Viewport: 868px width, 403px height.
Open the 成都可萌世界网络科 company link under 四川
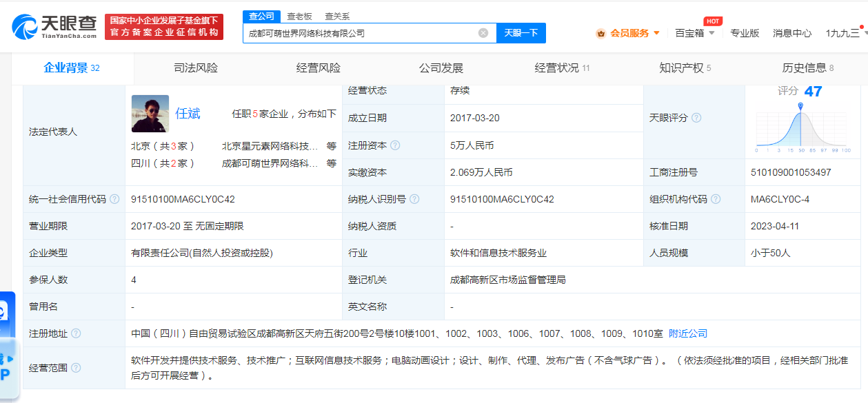tap(270, 163)
